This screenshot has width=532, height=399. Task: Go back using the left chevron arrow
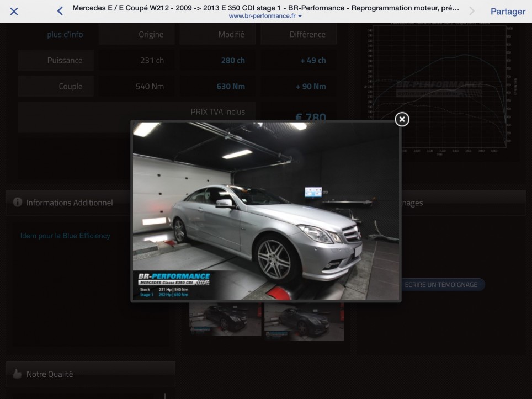click(x=60, y=12)
